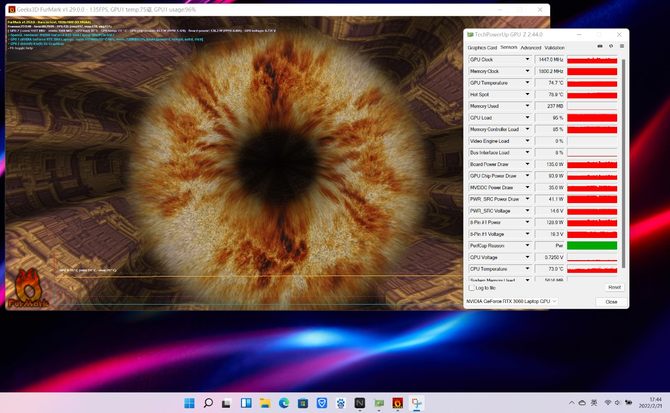Image resolution: width=670 pixels, height=413 pixels.
Task: Enable the Log to file checkbox
Action: (472, 287)
